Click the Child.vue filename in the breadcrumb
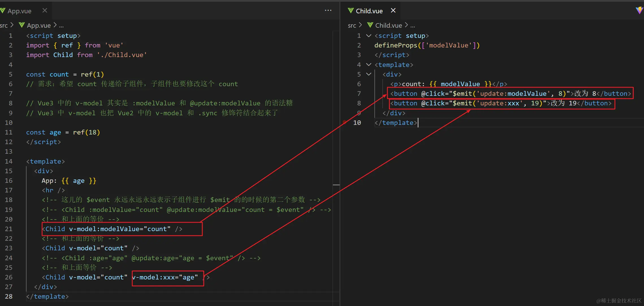Screen dimensions: 644x306 click(x=388, y=25)
